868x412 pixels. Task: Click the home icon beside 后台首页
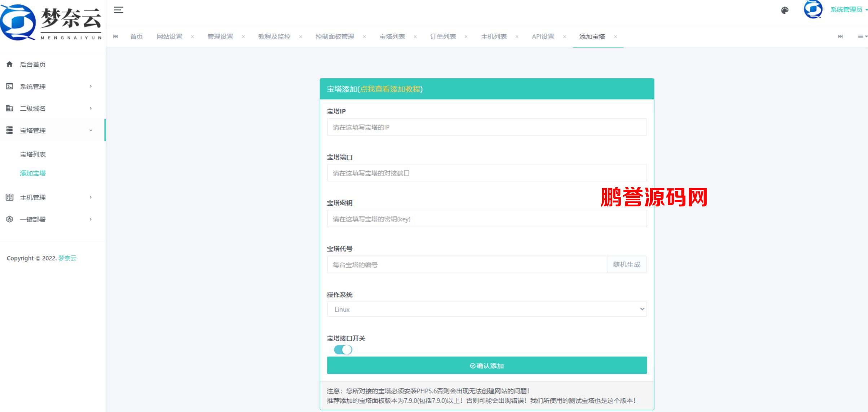pyautogui.click(x=9, y=64)
